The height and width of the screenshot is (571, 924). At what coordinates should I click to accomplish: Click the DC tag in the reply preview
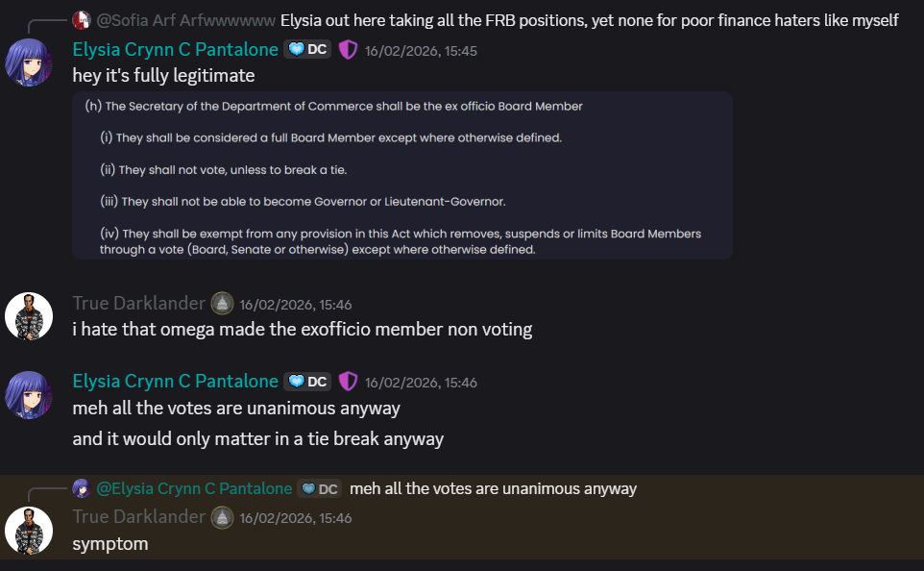click(319, 489)
